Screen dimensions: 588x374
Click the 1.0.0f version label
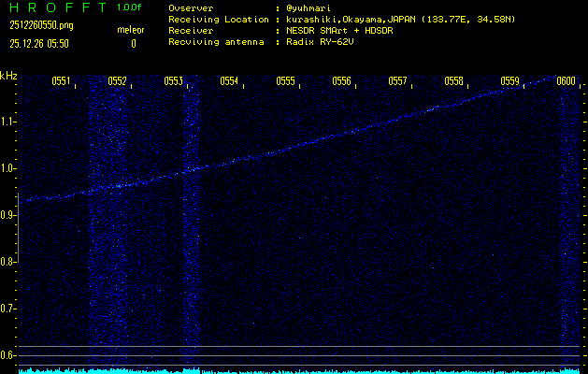pos(130,7)
